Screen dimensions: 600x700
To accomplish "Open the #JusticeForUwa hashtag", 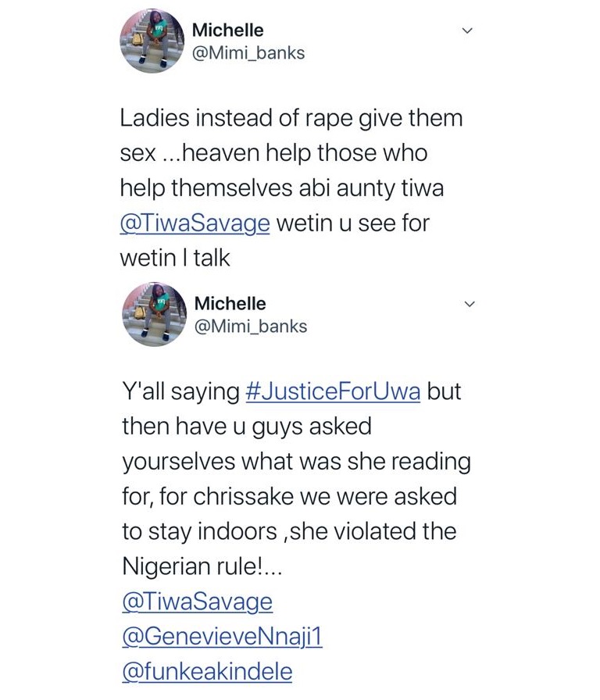I will (333, 391).
